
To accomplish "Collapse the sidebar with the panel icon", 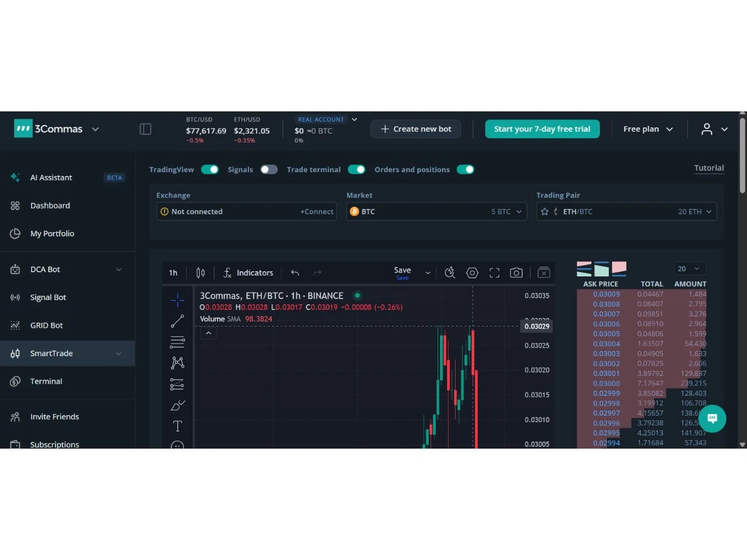I will click(x=146, y=129).
